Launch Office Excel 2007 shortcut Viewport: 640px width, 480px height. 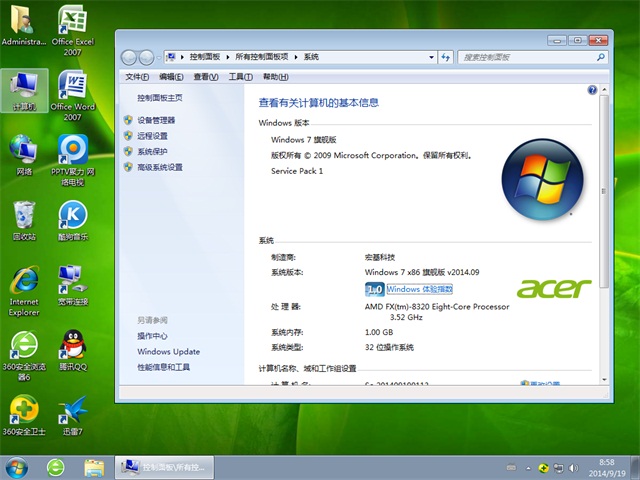[x=72, y=22]
